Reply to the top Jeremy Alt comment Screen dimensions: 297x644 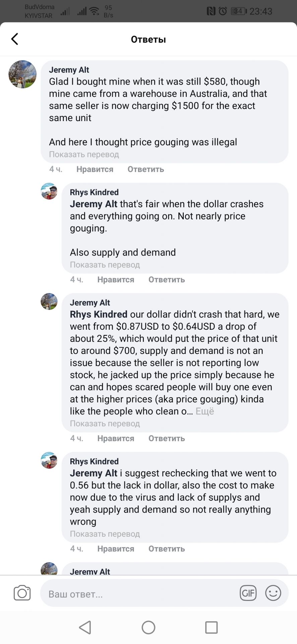click(x=145, y=169)
